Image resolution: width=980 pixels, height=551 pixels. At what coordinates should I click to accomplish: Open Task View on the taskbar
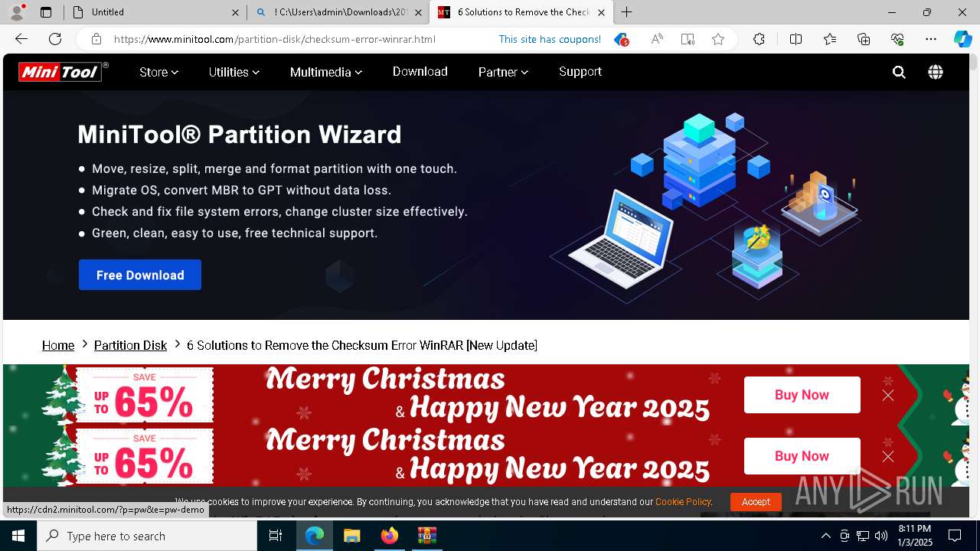coord(276,536)
